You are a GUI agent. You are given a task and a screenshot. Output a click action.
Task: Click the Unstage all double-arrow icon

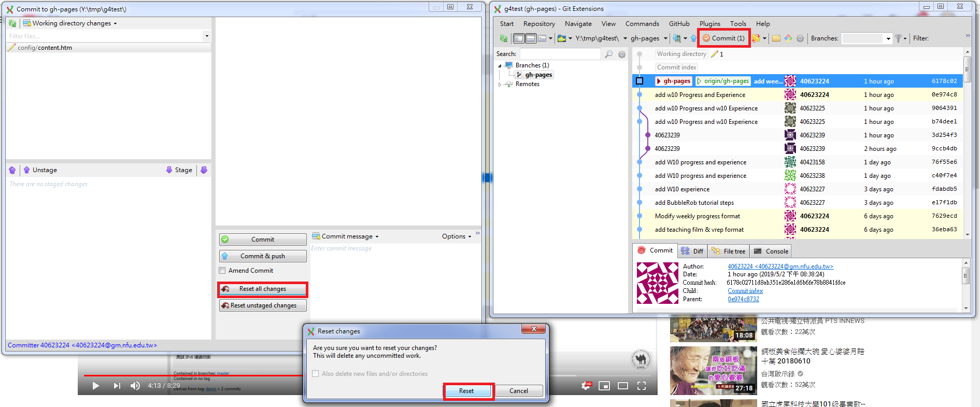pyautogui.click(x=12, y=170)
